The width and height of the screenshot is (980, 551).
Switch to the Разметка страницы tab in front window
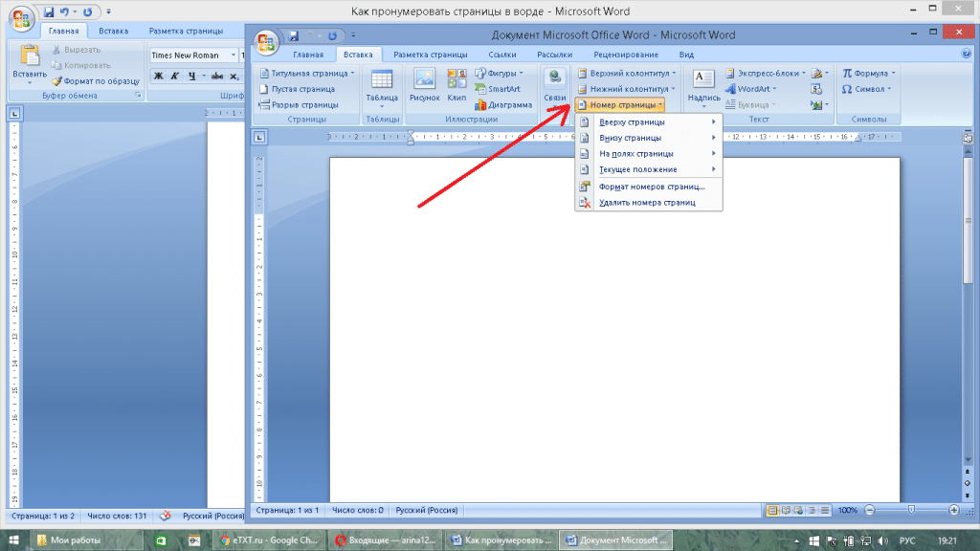tap(430, 55)
